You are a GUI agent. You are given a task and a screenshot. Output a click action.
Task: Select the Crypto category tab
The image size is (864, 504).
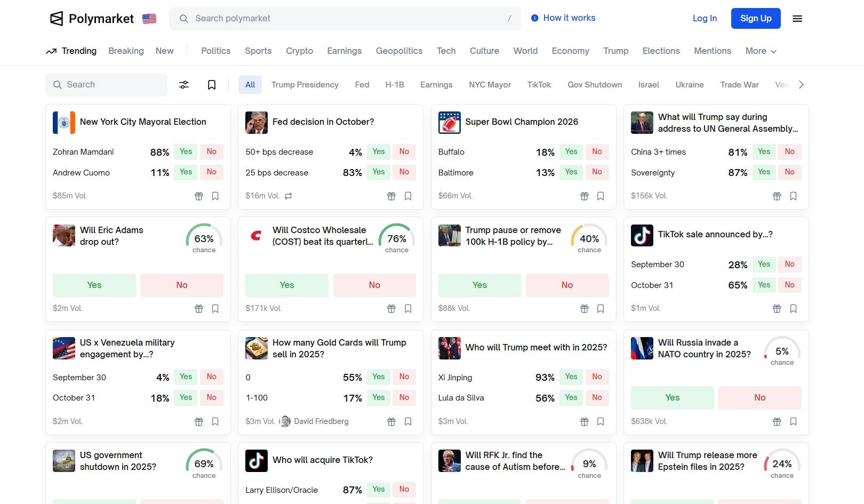(299, 51)
